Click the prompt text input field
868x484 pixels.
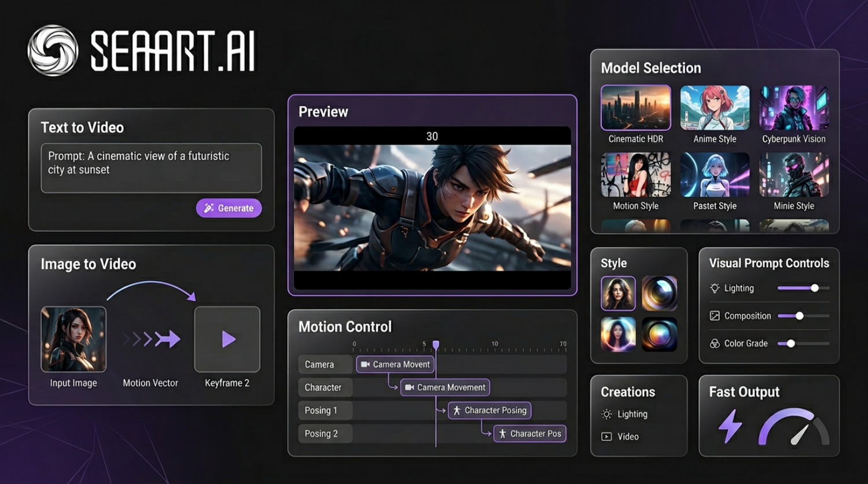(151, 168)
